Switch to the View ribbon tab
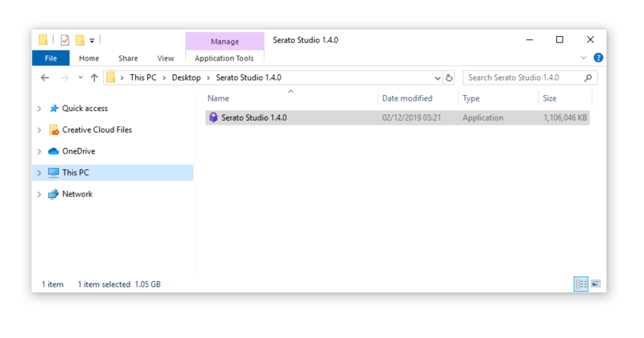 click(165, 58)
